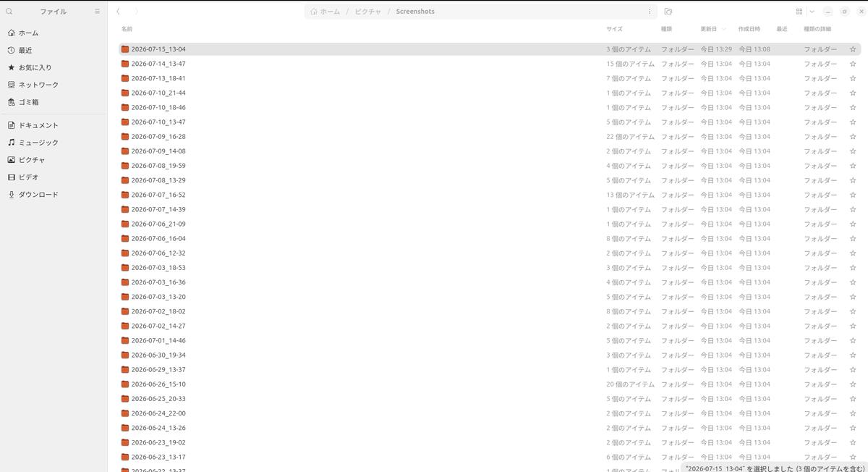
Task: Sort by 名前 column header
Action: [127, 29]
